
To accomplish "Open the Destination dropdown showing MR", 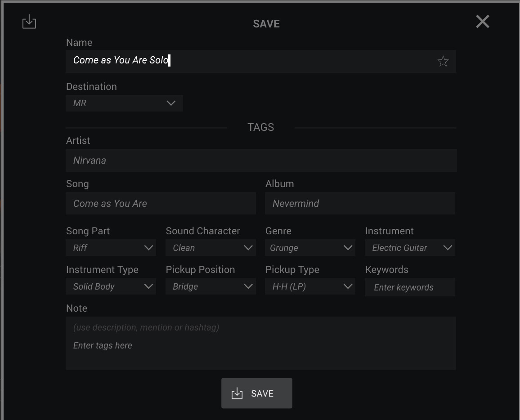I will [124, 103].
